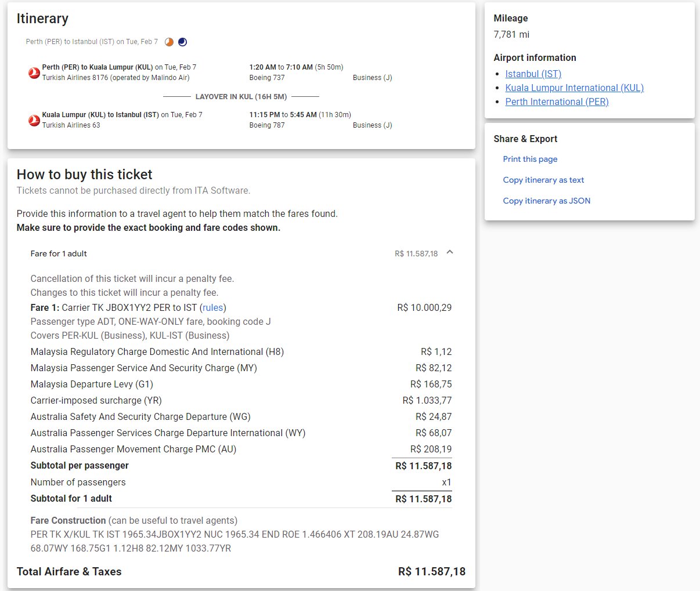Click Australia Passenger Movement Charge PMC (AU) row
The width and height of the screenshot is (700, 591).
click(241, 449)
